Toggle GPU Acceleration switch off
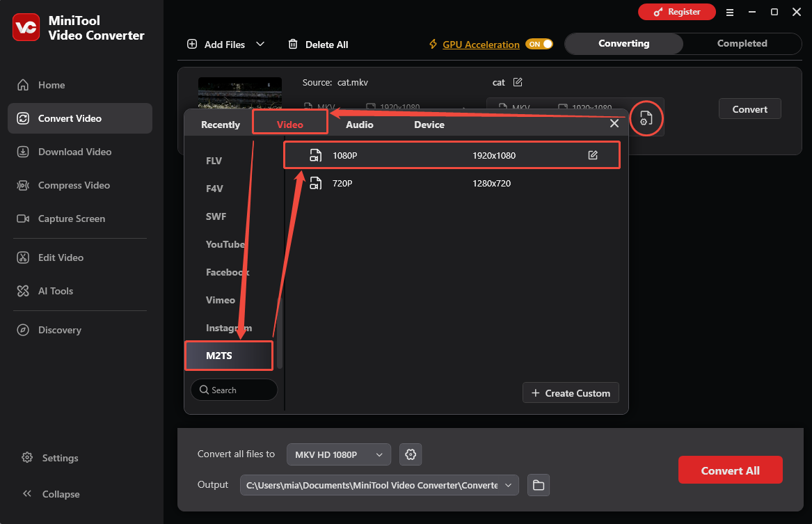Screen dimensions: 812x524 point(539,44)
